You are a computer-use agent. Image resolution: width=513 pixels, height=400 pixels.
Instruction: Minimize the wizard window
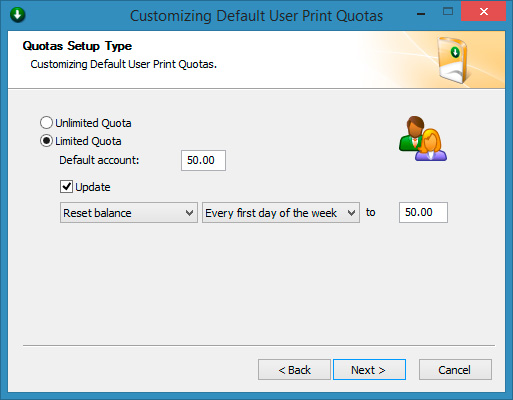tap(421, 13)
